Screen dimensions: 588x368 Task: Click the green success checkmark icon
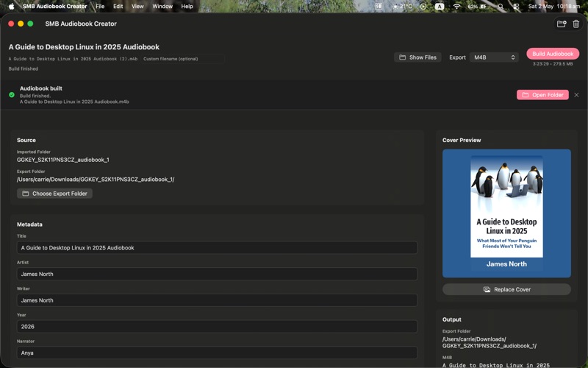(12, 95)
